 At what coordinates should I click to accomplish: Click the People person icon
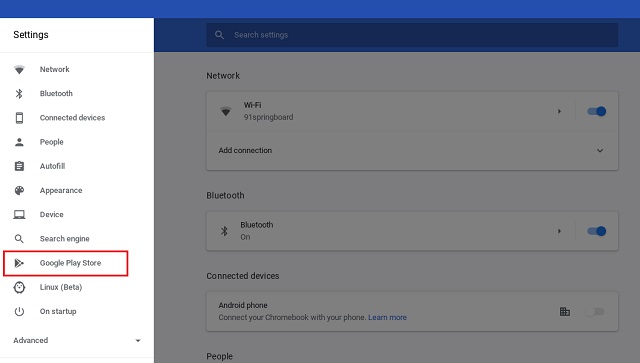pos(19,142)
